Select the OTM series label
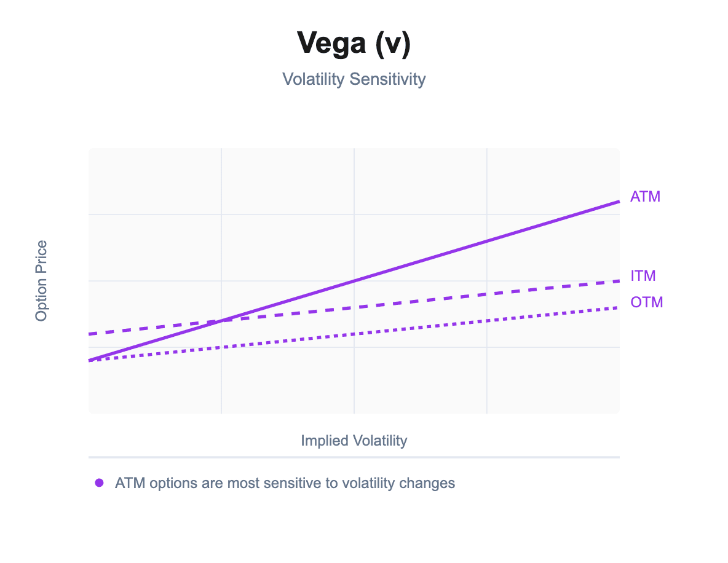The height and width of the screenshot is (563, 728). 646,302
